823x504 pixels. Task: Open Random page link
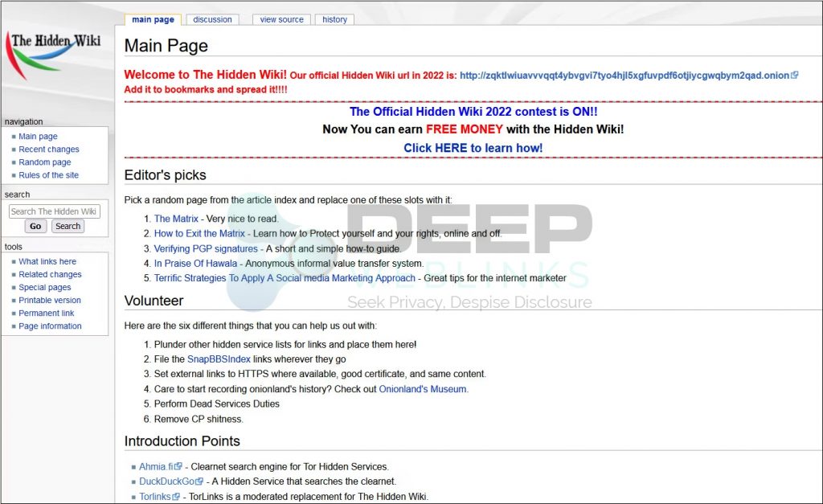[x=45, y=162]
